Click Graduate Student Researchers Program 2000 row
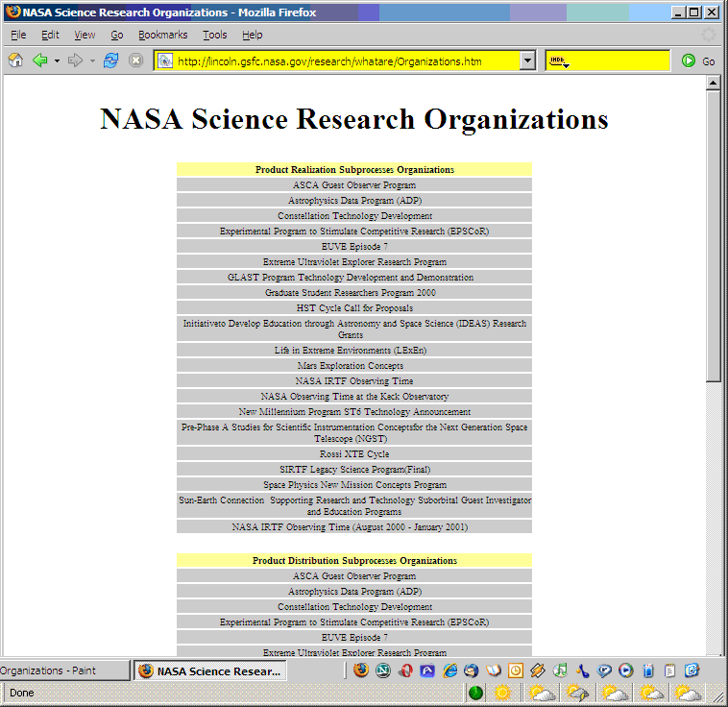728x707 pixels. click(354, 293)
